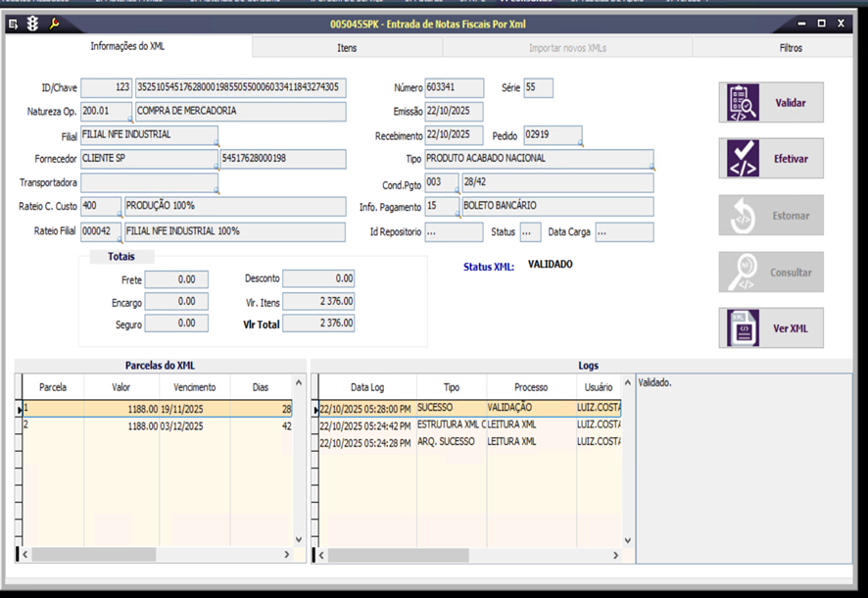Screen dimensions: 868x598
Task: Select parcela 1 row due 19/11/2025
Action: click(x=157, y=409)
